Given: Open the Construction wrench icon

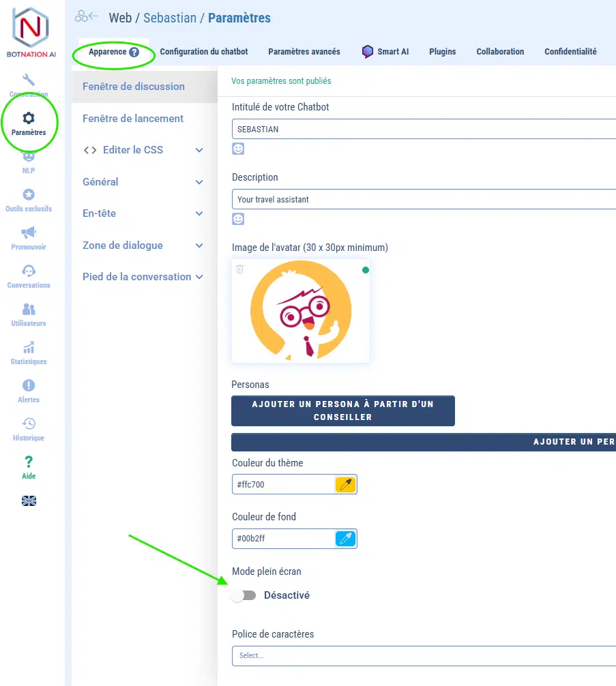Looking at the screenshot, I should click(x=29, y=80).
